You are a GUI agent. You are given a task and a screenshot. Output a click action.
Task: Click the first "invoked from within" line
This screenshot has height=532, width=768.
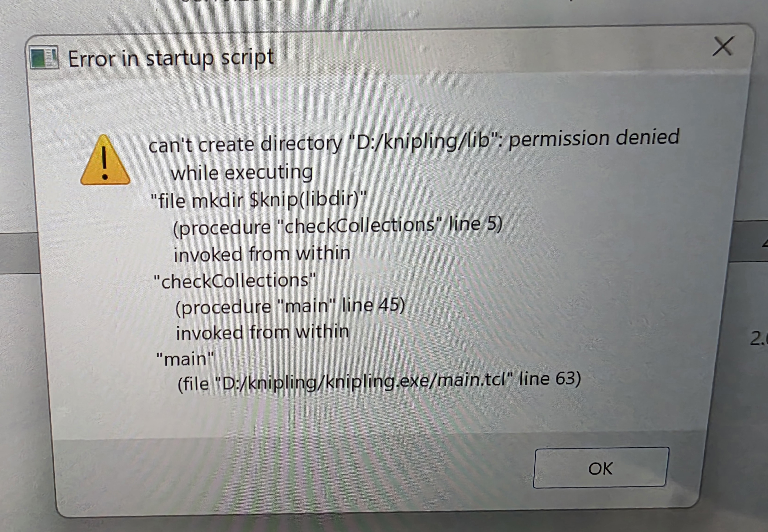pyautogui.click(x=262, y=254)
